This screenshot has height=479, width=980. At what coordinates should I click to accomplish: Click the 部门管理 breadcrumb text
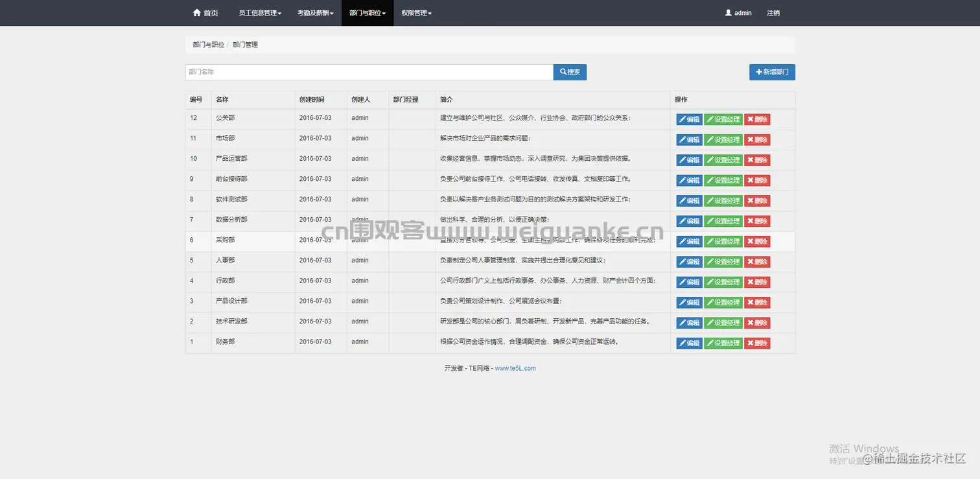coord(245,45)
